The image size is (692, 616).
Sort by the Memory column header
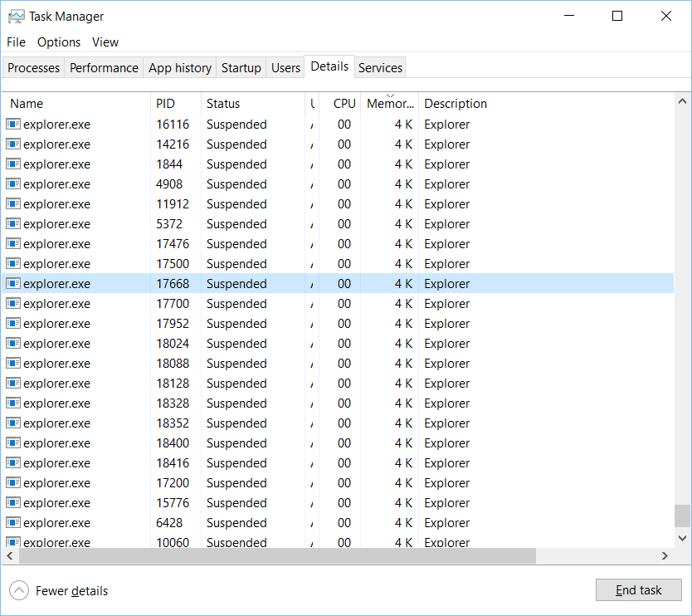pos(389,104)
